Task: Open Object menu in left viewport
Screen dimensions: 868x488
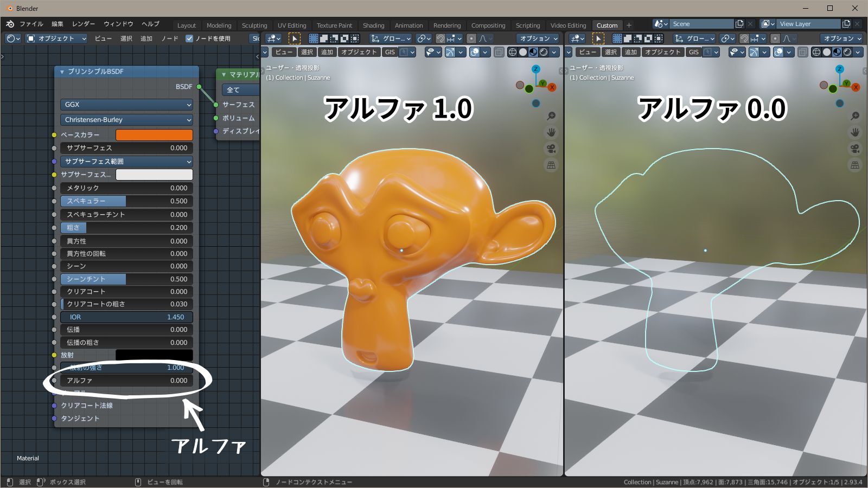Action: click(359, 52)
